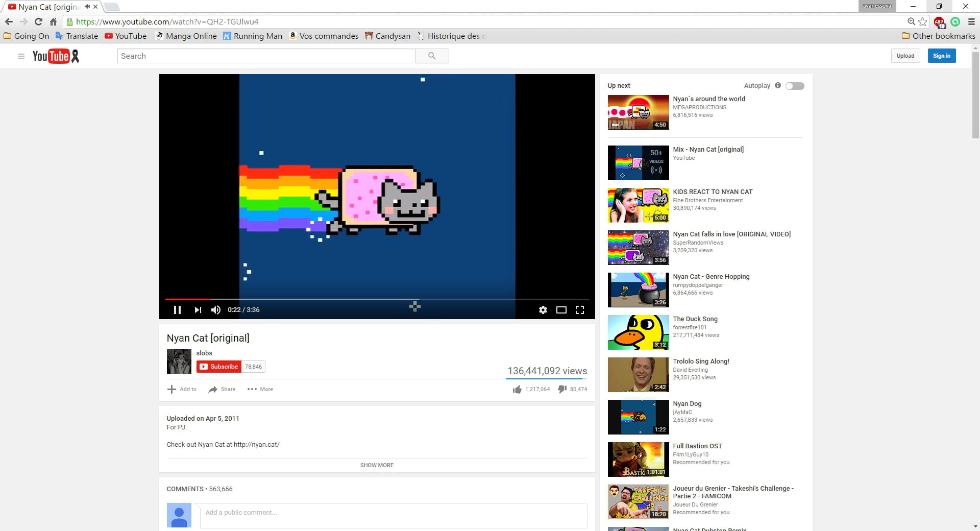Mute the video volume speaker icon
The width and height of the screenshot is (980, 531).
[216, 310]
